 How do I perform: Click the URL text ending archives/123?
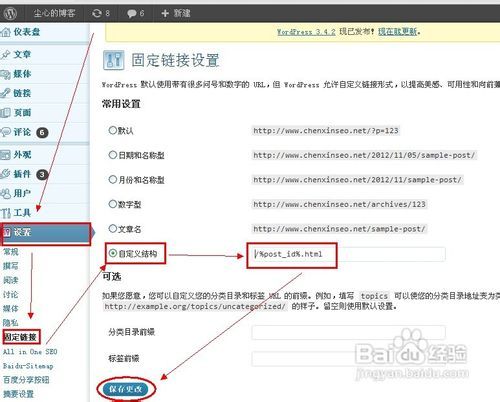[339, 204]
